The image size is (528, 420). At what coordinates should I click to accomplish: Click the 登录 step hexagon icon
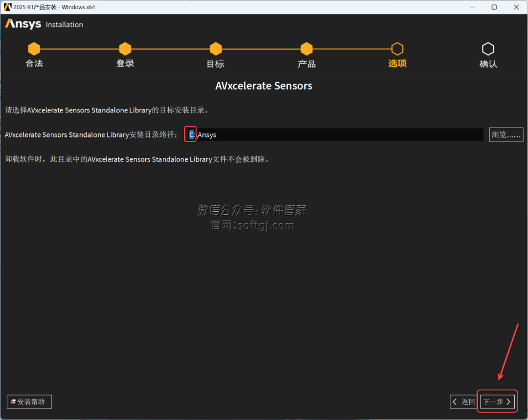[125, 49]
